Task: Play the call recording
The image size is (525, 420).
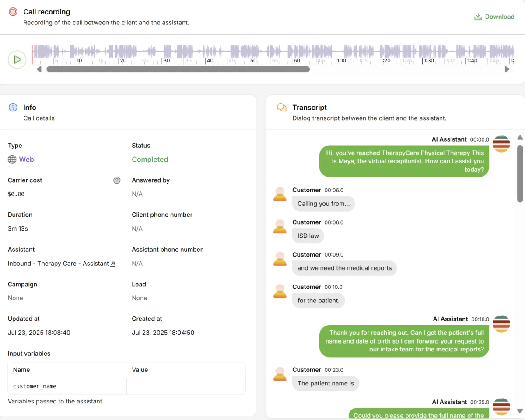Action: (x=17, y=59)
